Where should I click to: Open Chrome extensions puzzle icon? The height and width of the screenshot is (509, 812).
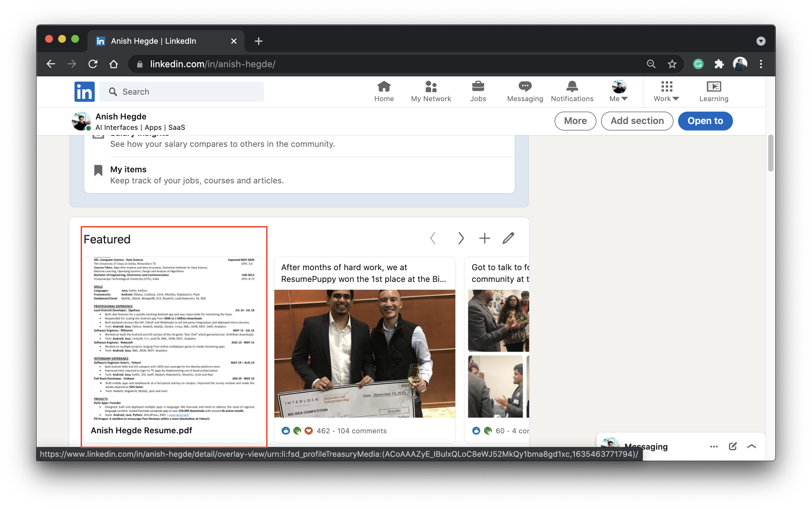(x=719, y=64)
